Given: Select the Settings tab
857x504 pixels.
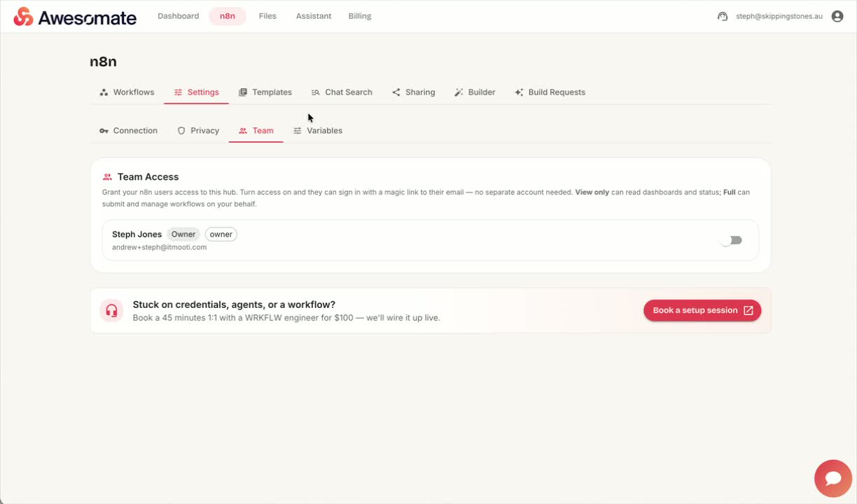Looking at the screenshot, I should coord(197,92).
